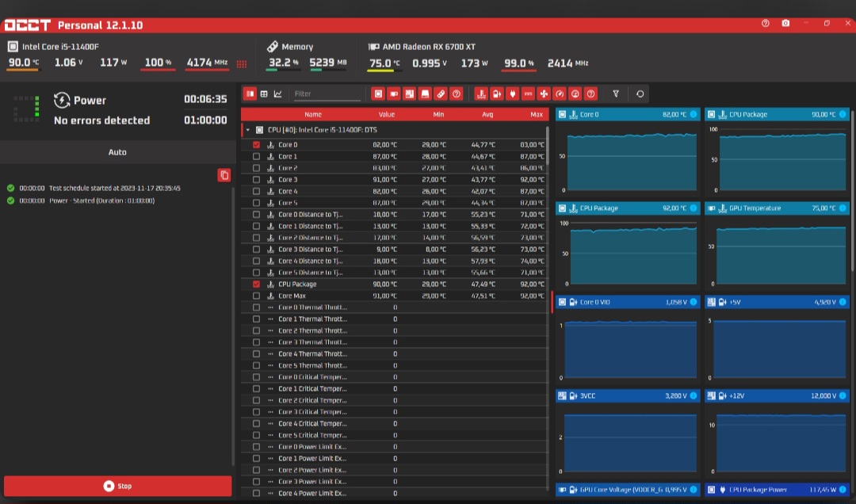Sort the table by the Max column
The image size is (856, 504).
(537, 114)
